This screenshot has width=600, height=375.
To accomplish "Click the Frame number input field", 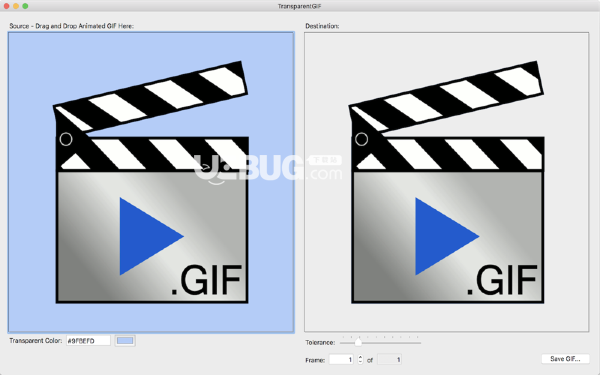I will point(341,360).
